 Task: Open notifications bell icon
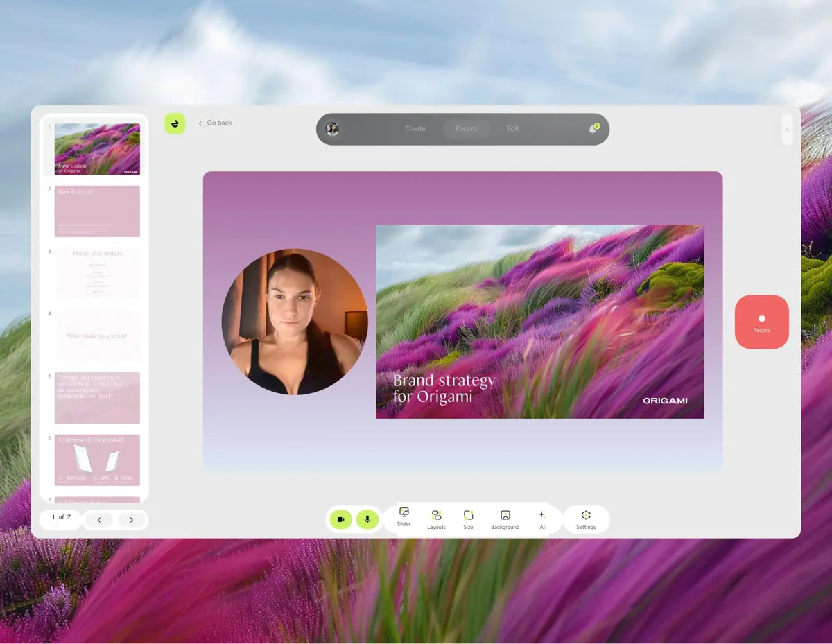(x=593, y=129)
